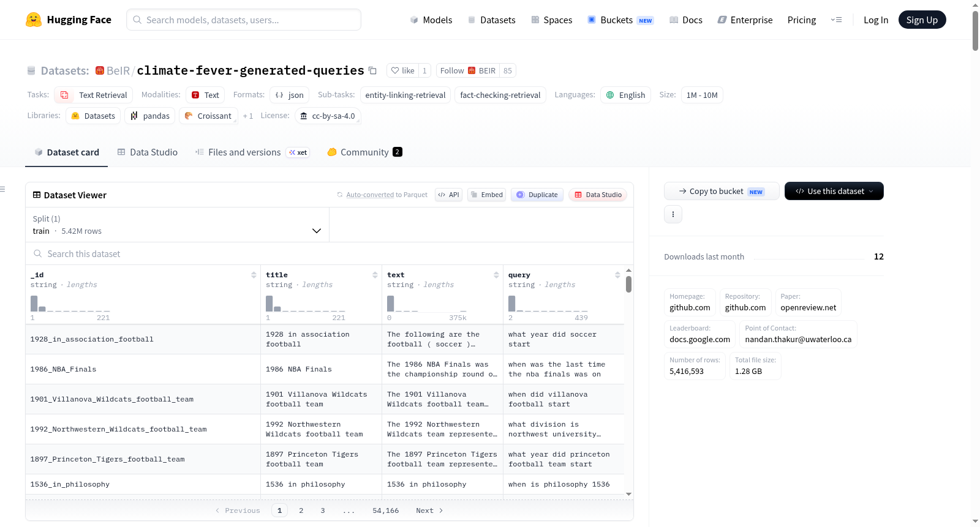This screenshot has width=980, height=527.
Task: Click the dataset viewer table scrollbar thumb
Action: point(628,284)
